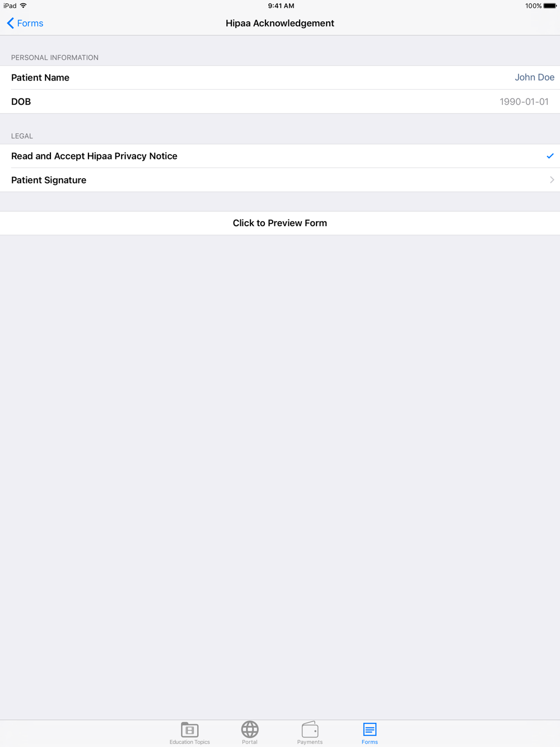Go back to Forms list
Screen dimensions: 560x747
click(x=25, y=23)
